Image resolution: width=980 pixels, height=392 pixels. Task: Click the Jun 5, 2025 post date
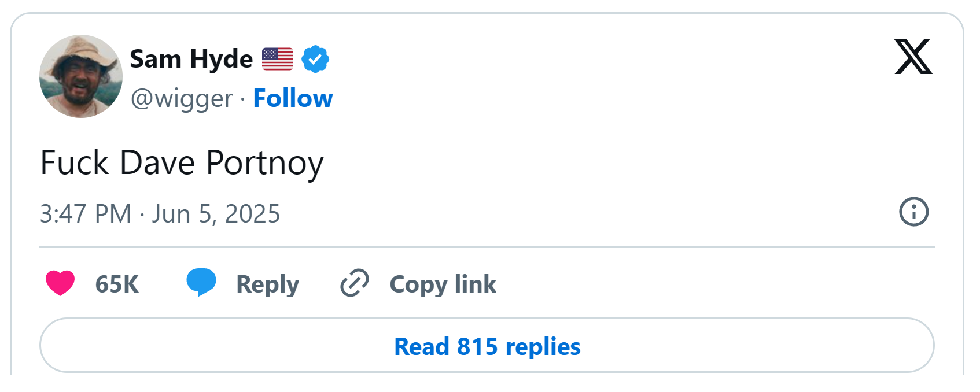coord(216,214)
